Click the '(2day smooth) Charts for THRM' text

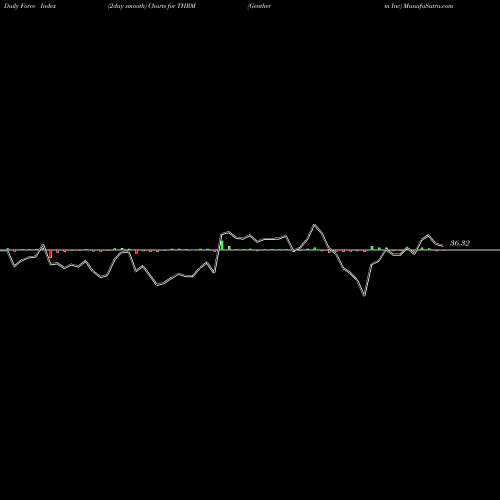(152, 6)
